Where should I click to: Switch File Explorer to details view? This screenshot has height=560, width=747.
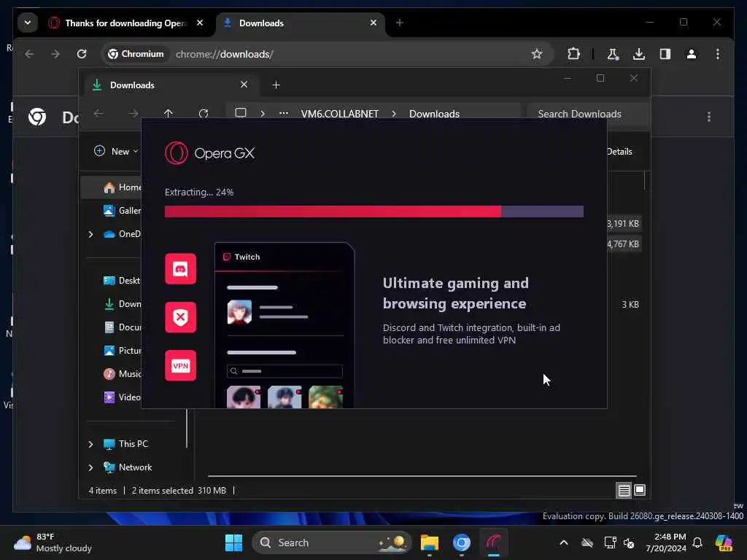click(x=624, y=490)
